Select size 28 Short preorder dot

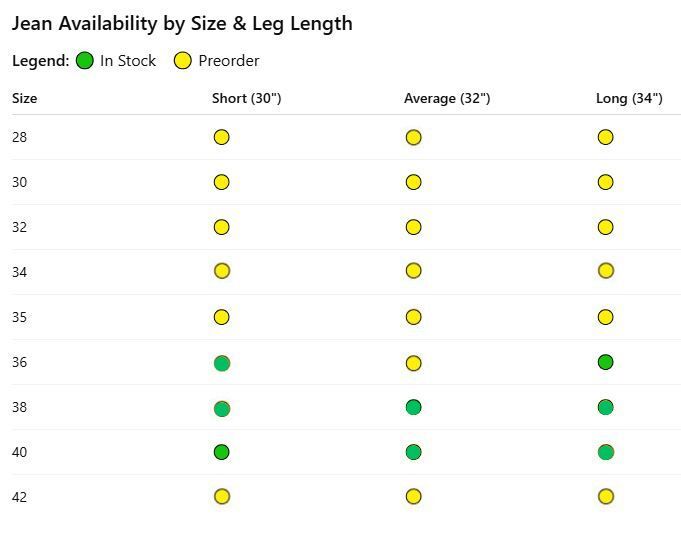pyautogui.click(x=221, y=137)
